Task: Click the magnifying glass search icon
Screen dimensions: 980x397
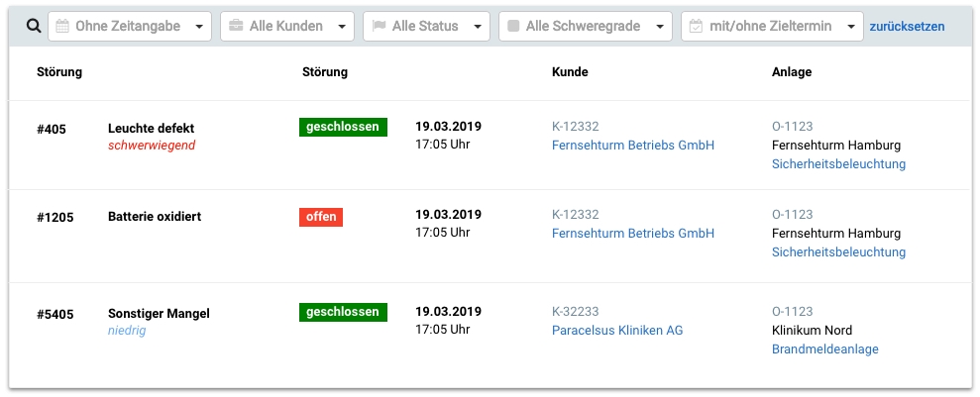Action: tap(33, 26)
